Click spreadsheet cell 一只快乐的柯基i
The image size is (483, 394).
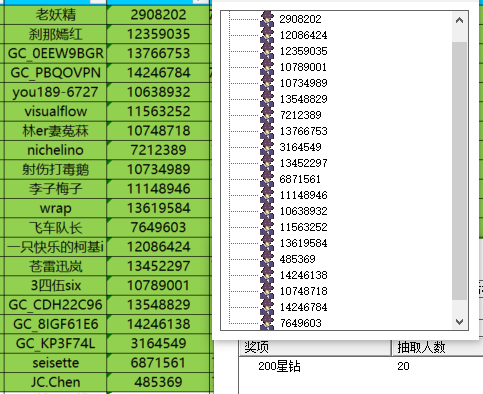tap(55, 246)
